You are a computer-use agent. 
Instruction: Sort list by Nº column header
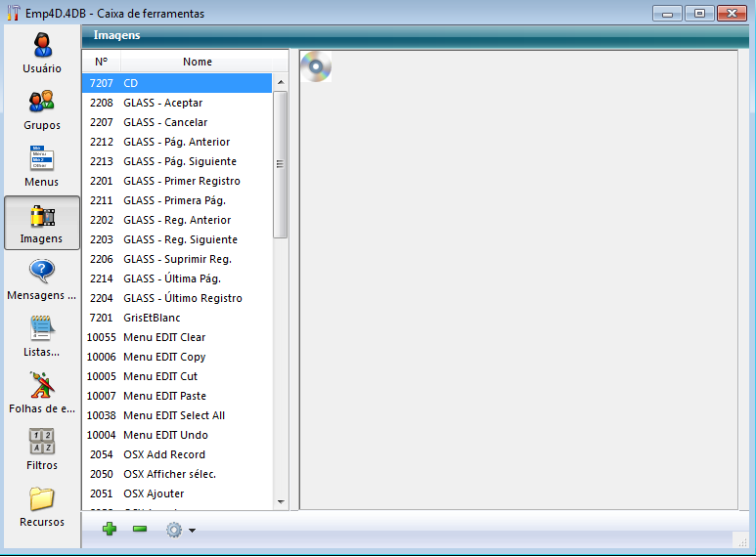coord(101,62)
